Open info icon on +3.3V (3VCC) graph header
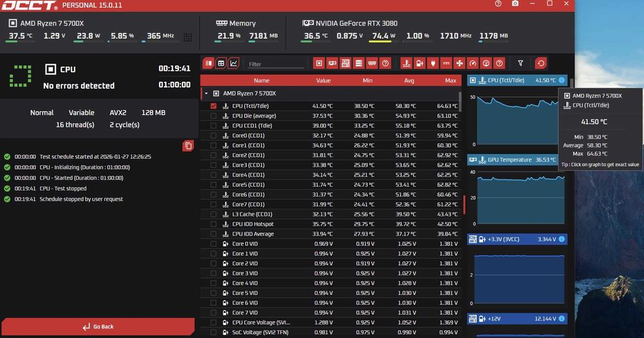Image resolution: width=644 pixels, height=338 pixels. click(x=562, y=239)
